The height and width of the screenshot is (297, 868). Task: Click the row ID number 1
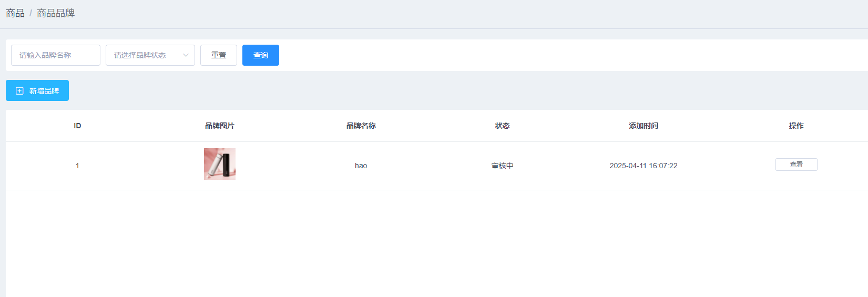[77, 166]
